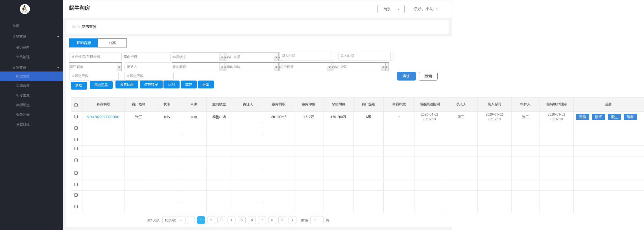Focus the 维护人 input field
The width and height of the screenshot is (644, 230).
point(148,67)
